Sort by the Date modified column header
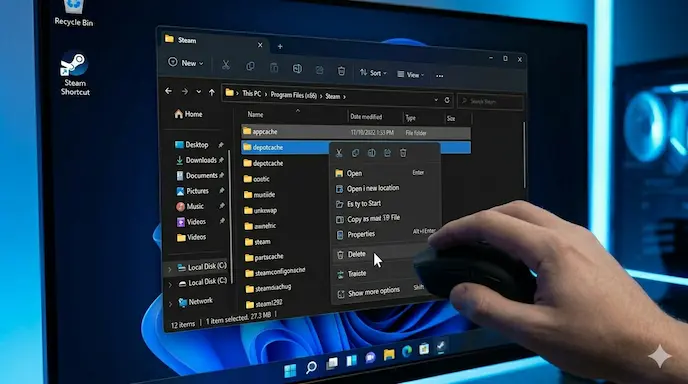The image size is (688, 384). 366,117
